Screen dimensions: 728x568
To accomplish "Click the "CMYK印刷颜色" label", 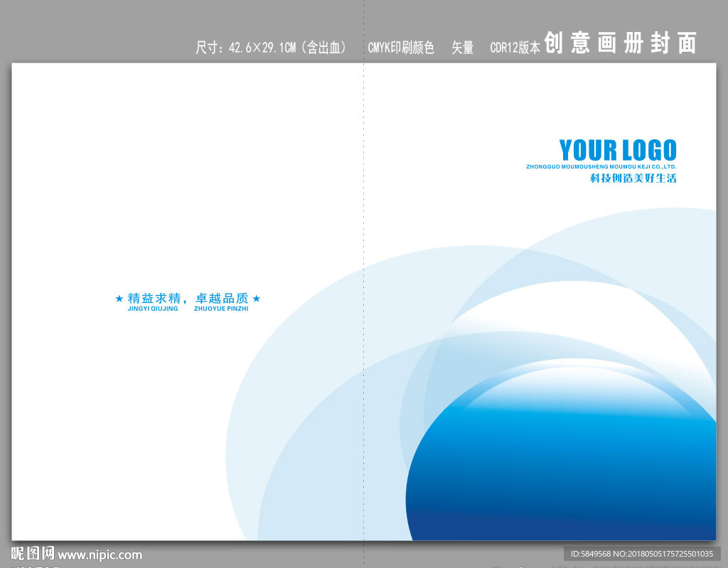I will (401, 48).
